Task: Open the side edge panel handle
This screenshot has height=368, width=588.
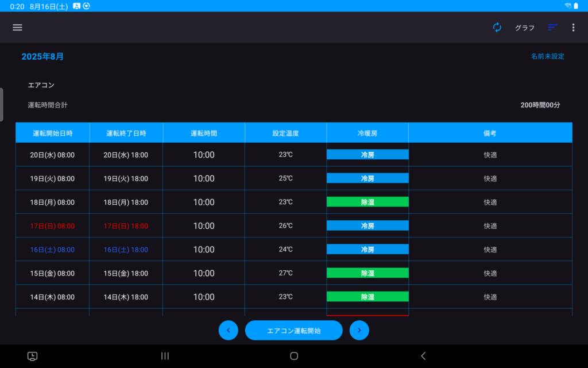Action: coord(2,105)
